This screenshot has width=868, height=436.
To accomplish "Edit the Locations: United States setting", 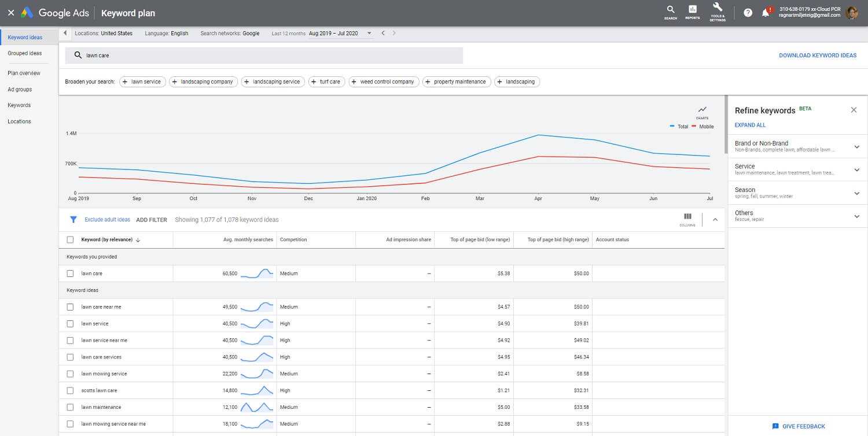I will (x=104, y=34).
